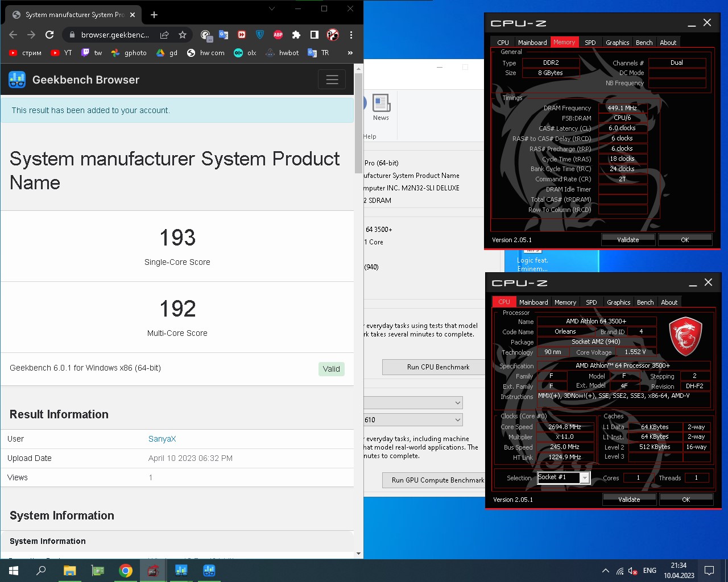
Task: Reload the Geekbench Browser page
Action: coord(49,35)
